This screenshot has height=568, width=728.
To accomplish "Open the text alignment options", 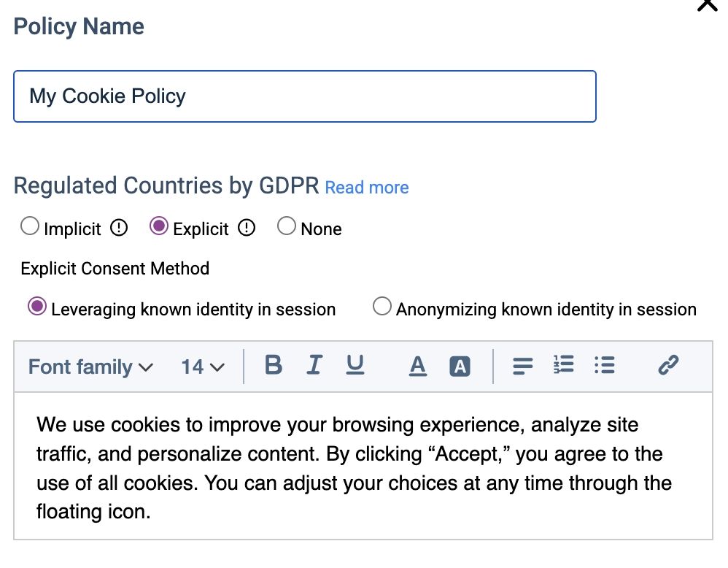I will [x=522, y=366].
